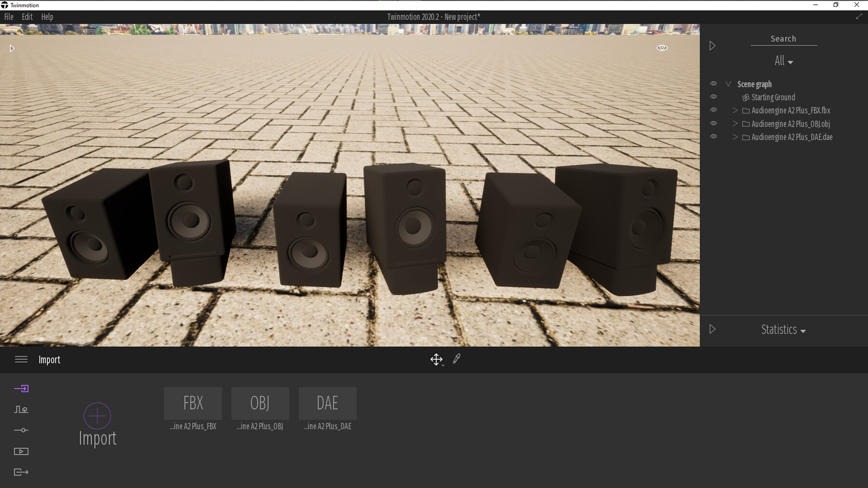Viewport: 868px width, 488px height.
Task: Select the Move gizmo tool
Action: pos(436,359)
